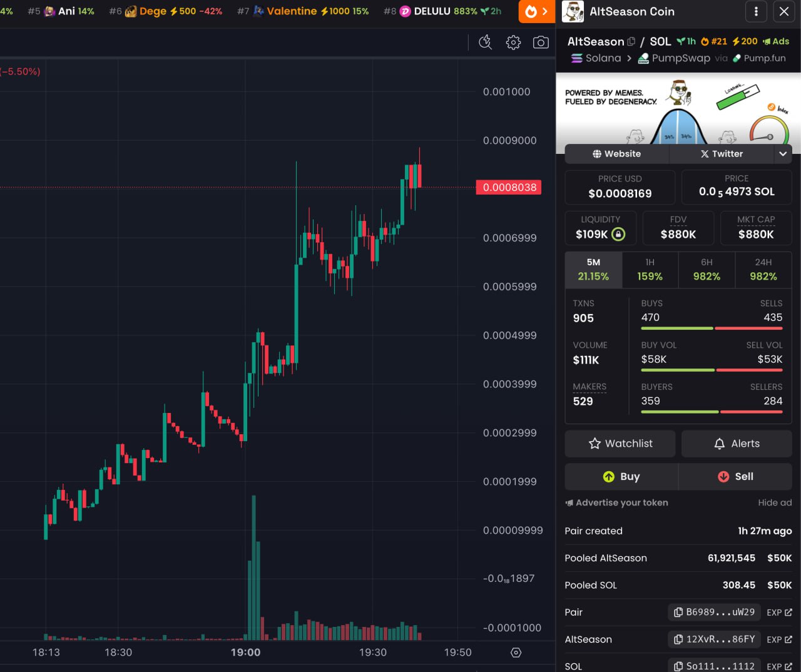Open chart settings gear icon
Screen dimensions: 801x672
pyautogui.click(x=513, y=42)
